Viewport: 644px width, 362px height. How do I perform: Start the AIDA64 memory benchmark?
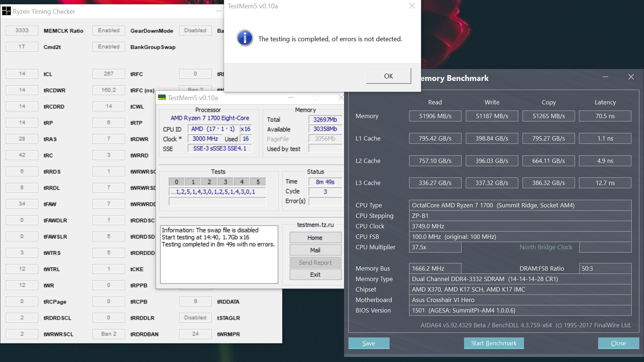[x=494, y=343]
